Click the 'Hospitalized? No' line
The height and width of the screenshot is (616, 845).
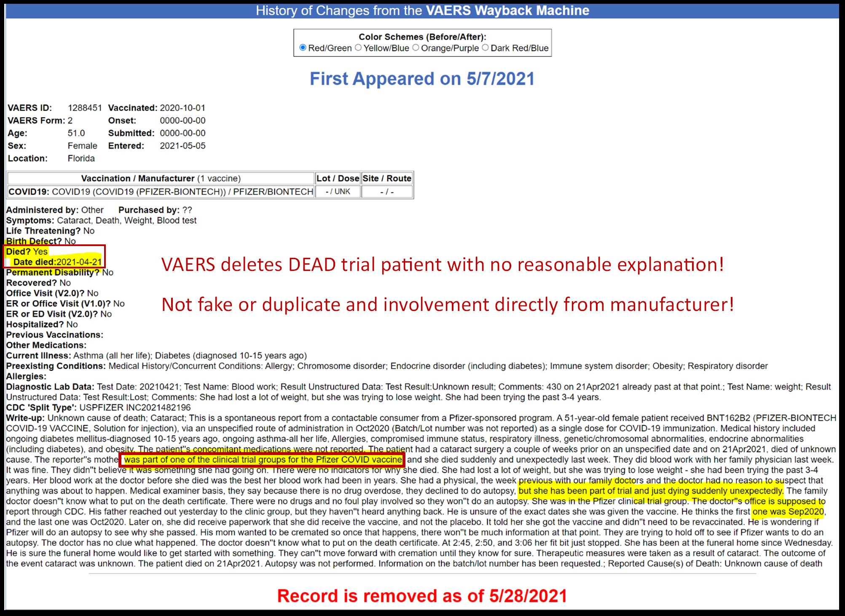[x=42, y=324]
